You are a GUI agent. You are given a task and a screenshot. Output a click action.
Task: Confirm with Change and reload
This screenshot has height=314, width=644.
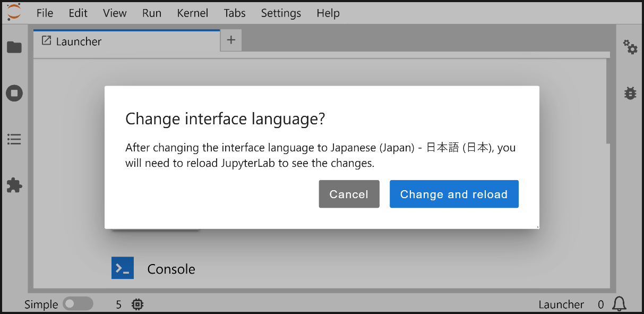click(x=454, y=194)
